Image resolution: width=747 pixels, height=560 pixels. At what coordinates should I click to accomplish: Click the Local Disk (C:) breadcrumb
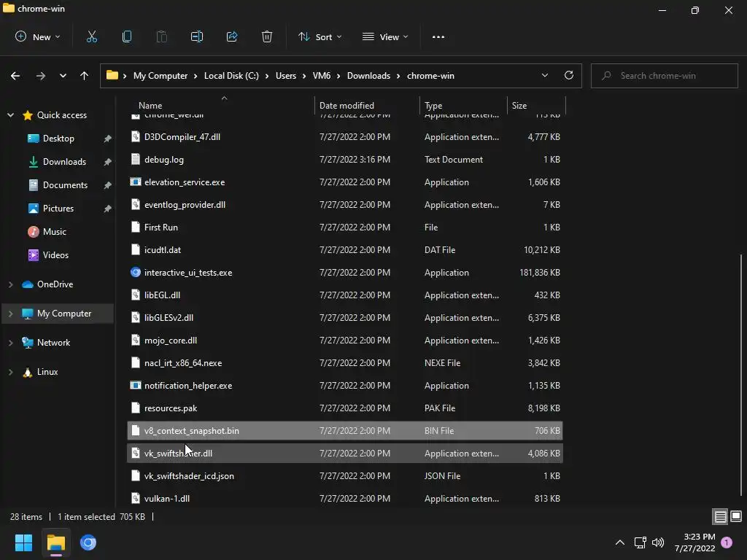[x=231, y=76]
